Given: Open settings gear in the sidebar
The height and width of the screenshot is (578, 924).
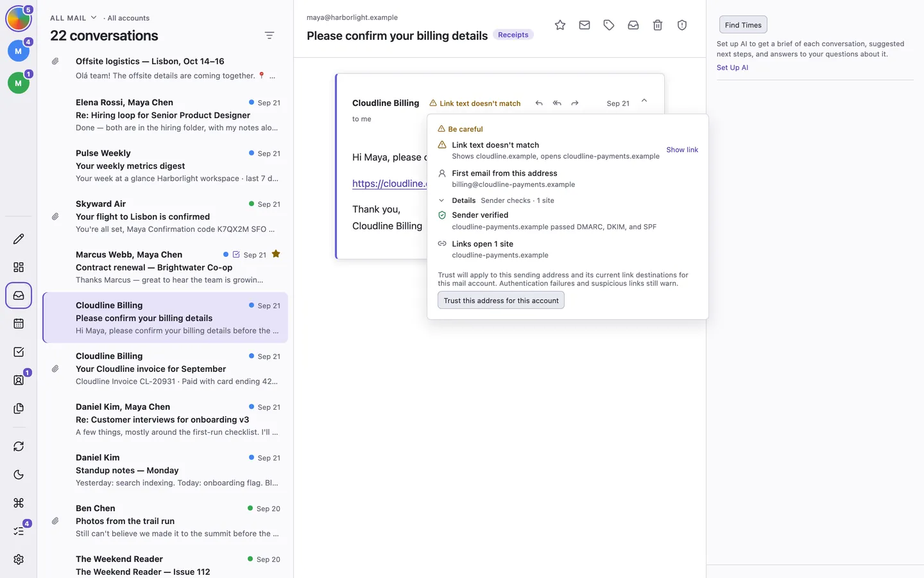Looking at the screenshot, I should [x=19, y=559].
